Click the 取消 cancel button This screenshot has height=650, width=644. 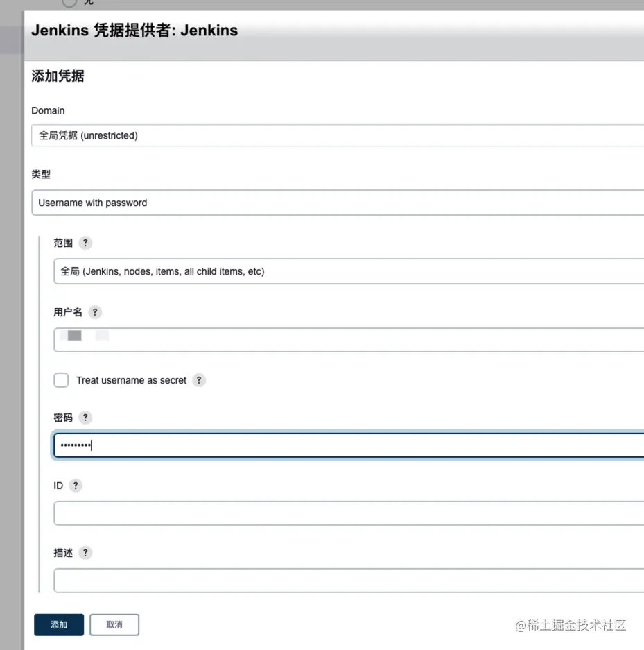pos(114,625)
